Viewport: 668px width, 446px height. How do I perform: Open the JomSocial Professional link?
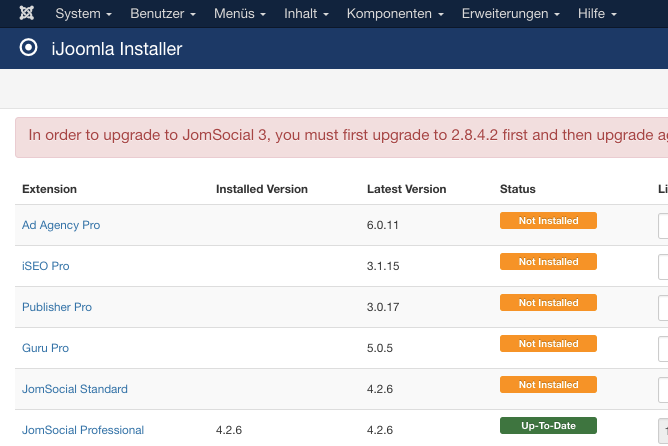pos(83,430)
